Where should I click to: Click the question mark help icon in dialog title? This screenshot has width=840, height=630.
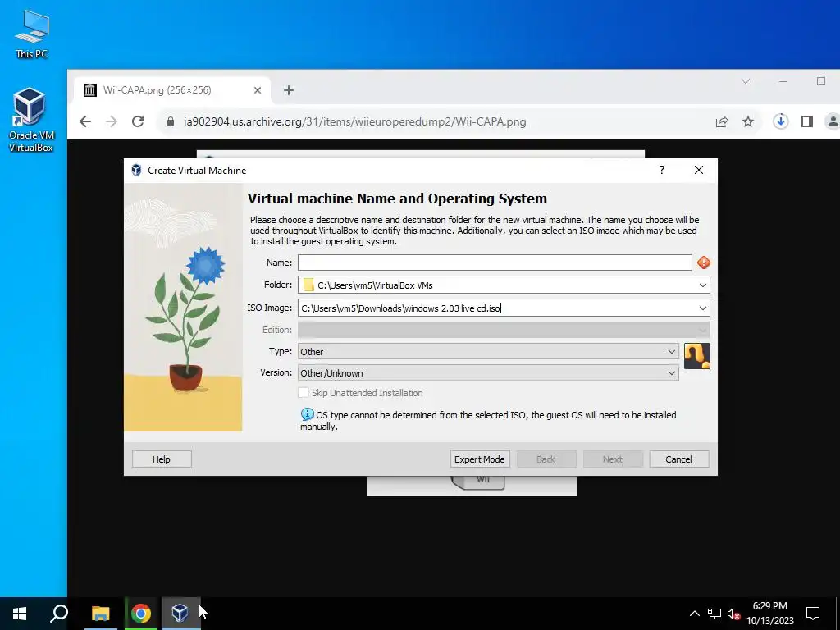pyautogui.click(x=662, y=170)
